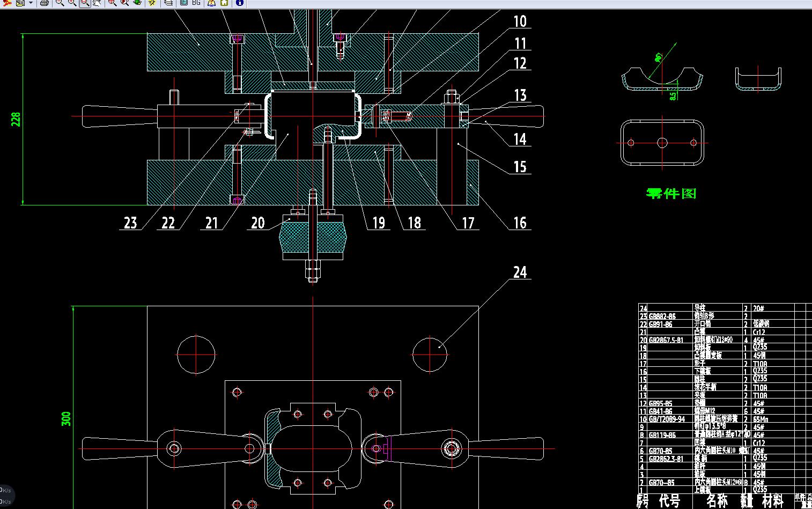
Task: Click the 代号 column header in parts table
Action: [669, 501]
